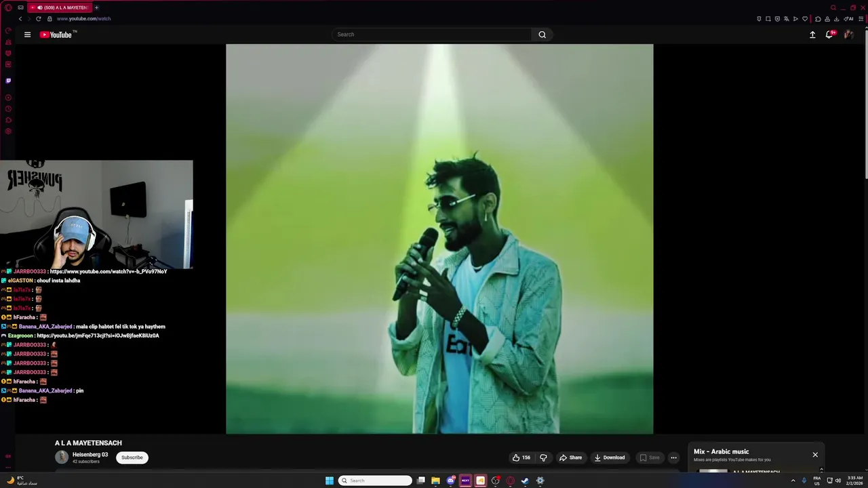Image resolution: width=868 pixels, height=488 pixels.
Task: Open weather widget on taskbar
Action: pyautogui.click(x=22, y=481)
